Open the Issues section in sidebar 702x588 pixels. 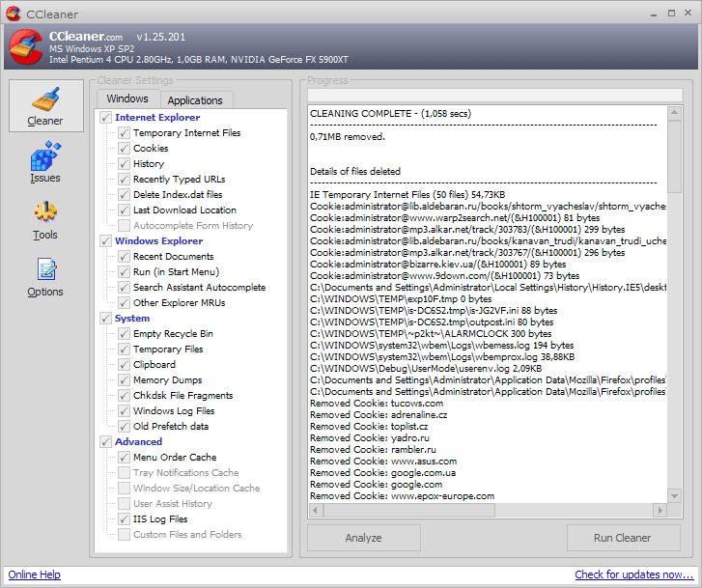point(45,162)
